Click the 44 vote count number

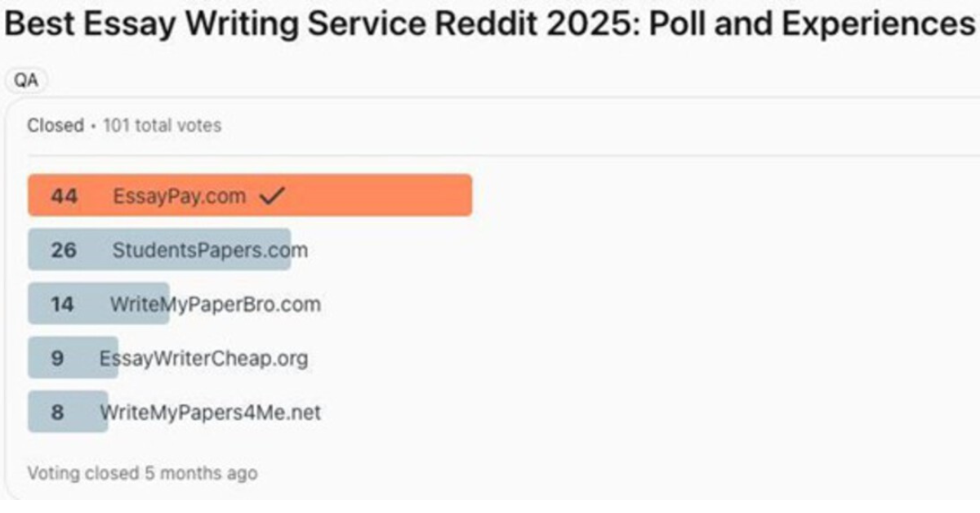pyautogui.click(x=64, y=196)
